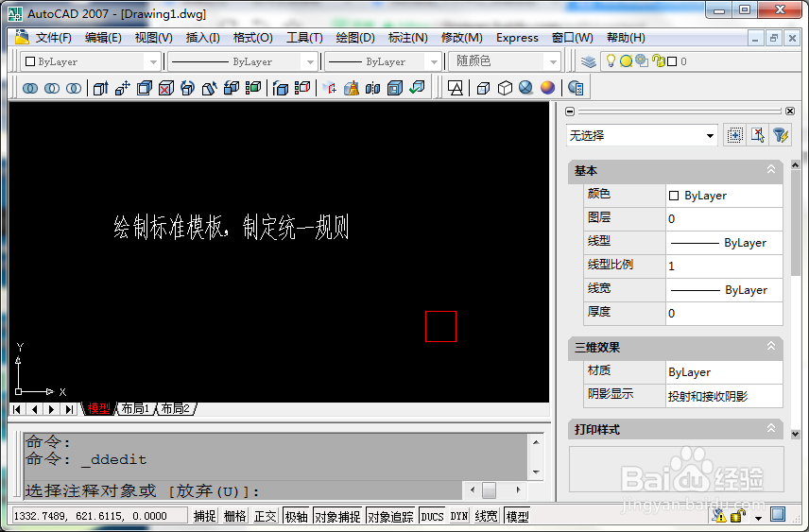Click the Rotate Faces tool icon
This screenshot has height=532, width=809.
click(188, 88)
